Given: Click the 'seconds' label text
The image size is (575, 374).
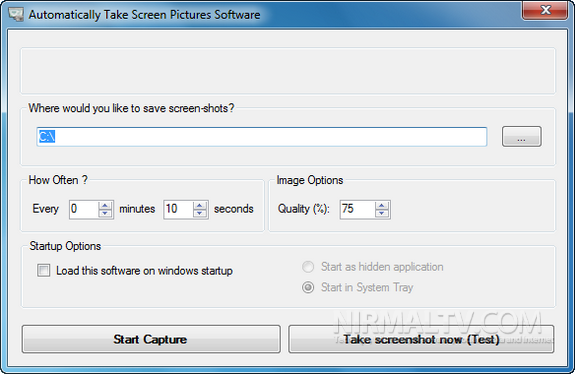Looking at the screenshot, I should point(234,209).
